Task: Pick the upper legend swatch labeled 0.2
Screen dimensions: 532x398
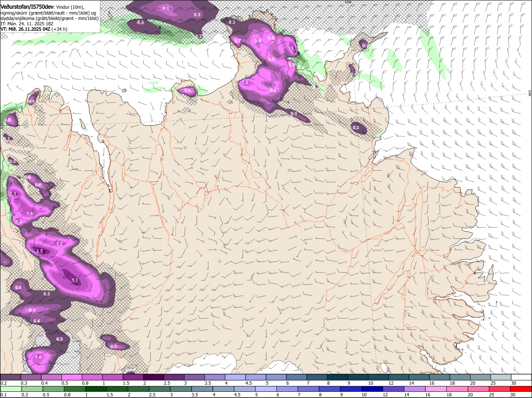Action: (x=10, y=377)
